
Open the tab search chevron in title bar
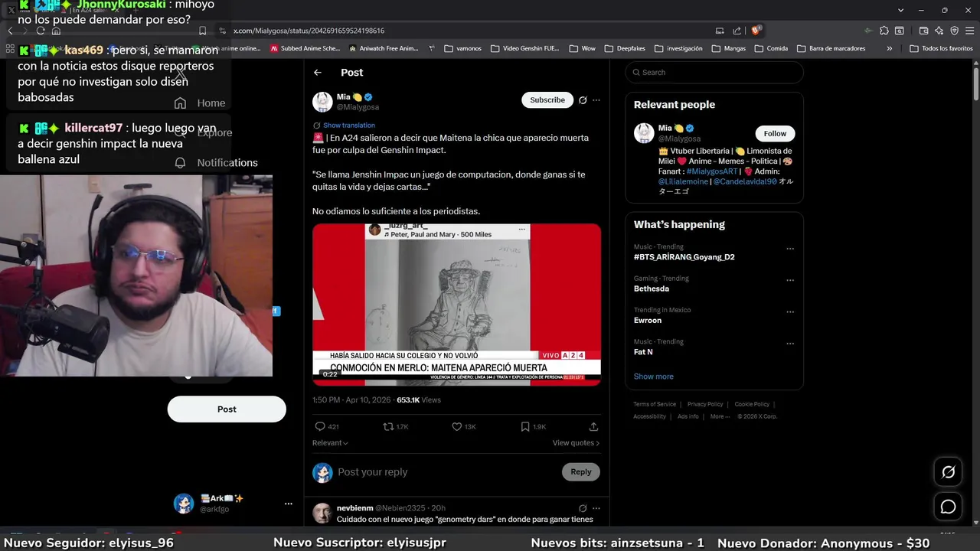coord(900,10)
